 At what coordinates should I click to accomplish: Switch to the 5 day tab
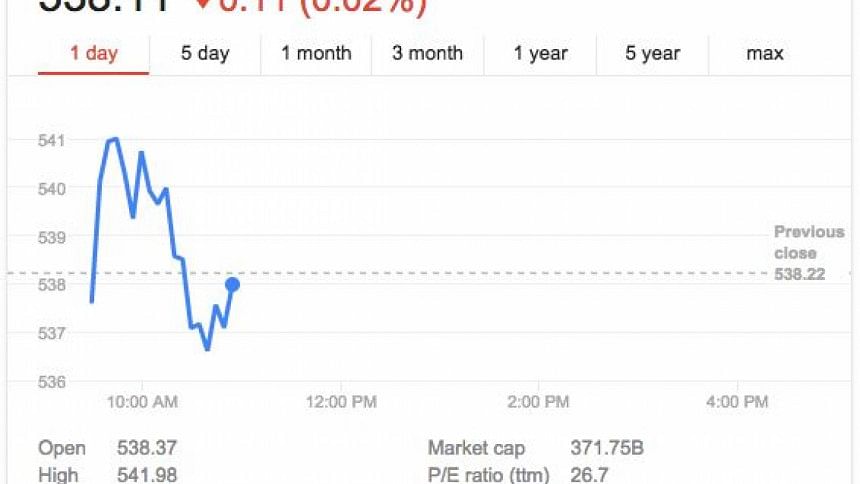click(x=205, y=54)
